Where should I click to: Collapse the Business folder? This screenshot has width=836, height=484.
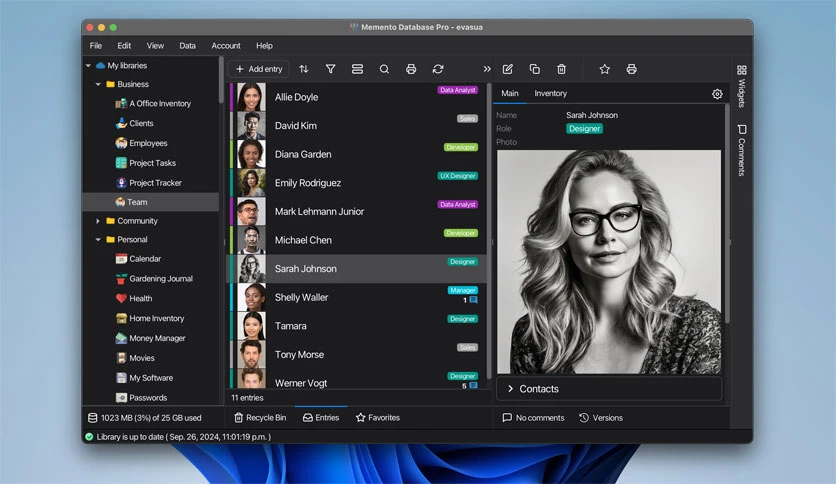(98, 84)
